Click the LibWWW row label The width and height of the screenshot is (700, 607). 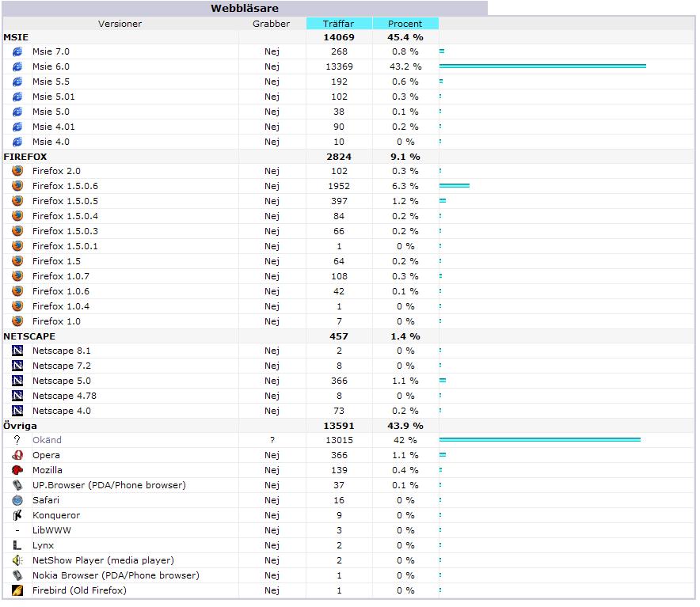pos(51,530)
